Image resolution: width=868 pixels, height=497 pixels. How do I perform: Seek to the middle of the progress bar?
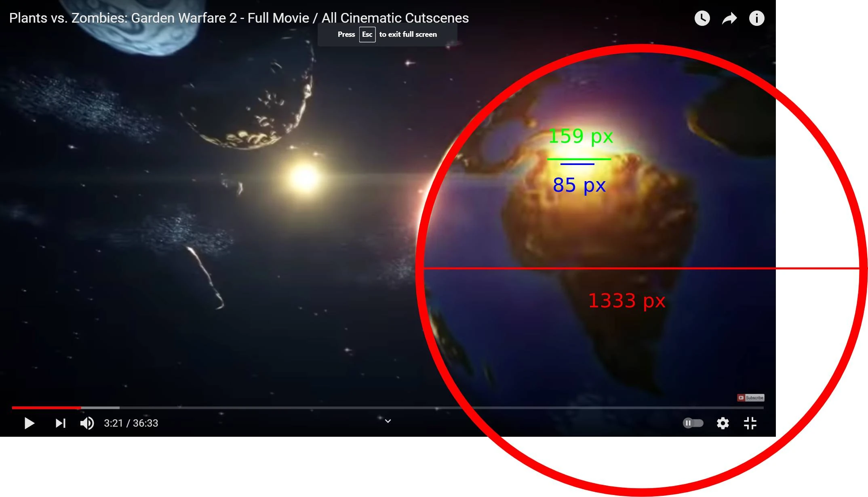[388, 408]
